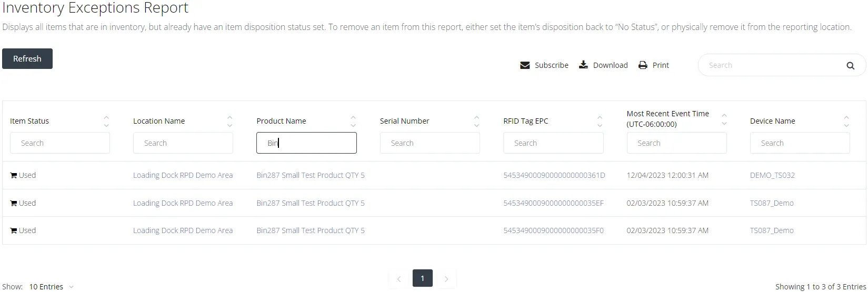
Task: Focus the Location Name filter field
Action: click(x=183, y=143)
